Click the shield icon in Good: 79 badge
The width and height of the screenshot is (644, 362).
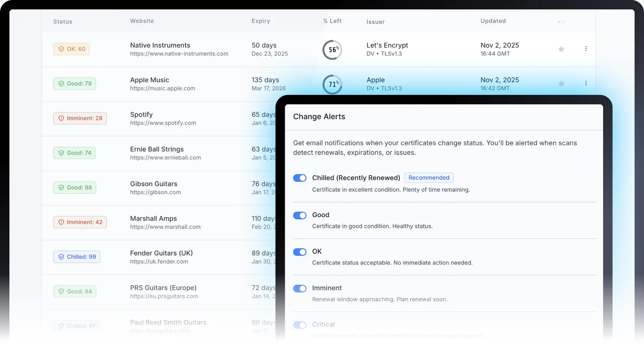(x=61, y=83)
